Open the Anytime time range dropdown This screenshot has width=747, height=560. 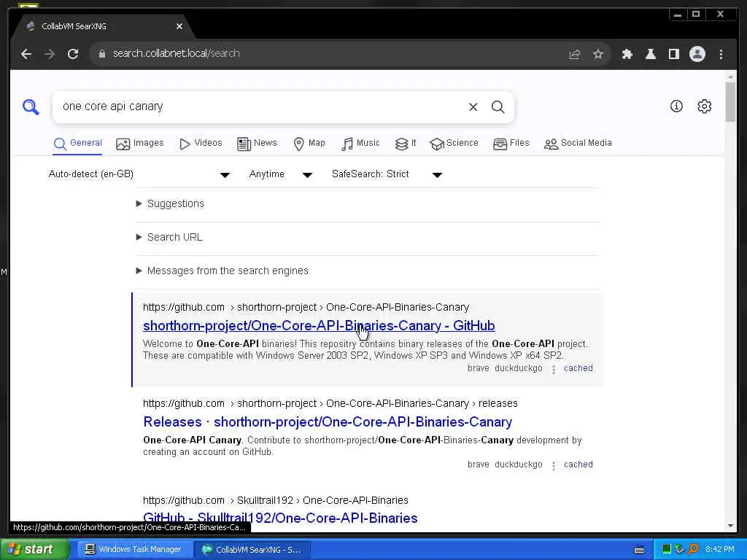pos(281,174)
